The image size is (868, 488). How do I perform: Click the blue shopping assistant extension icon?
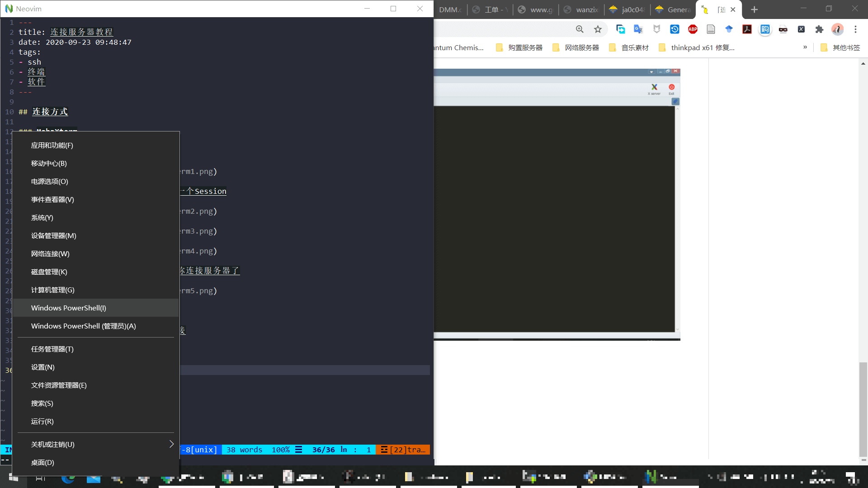[x=765, y=29]
